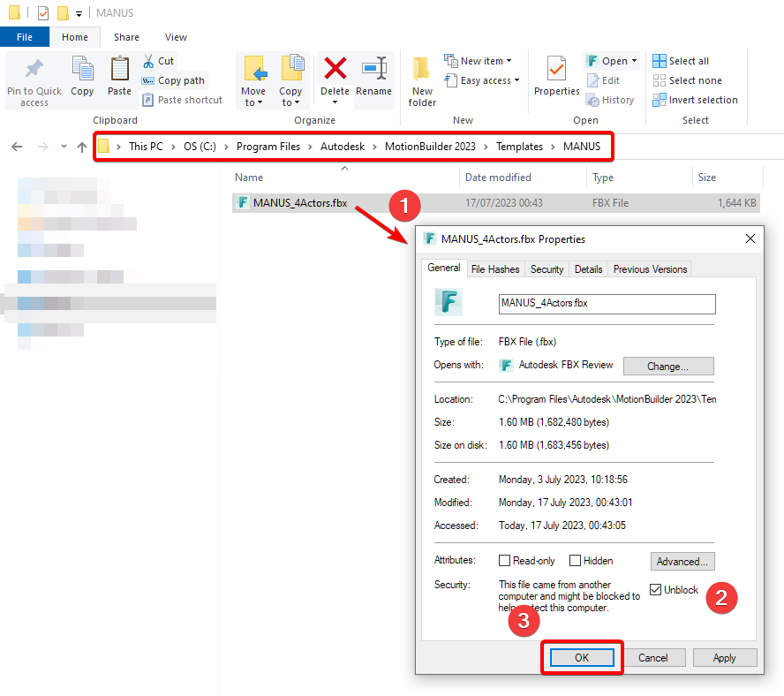Click the Rename icon in Organize group
This screenshot has width=784, height=696.
[x=373, y=69]
